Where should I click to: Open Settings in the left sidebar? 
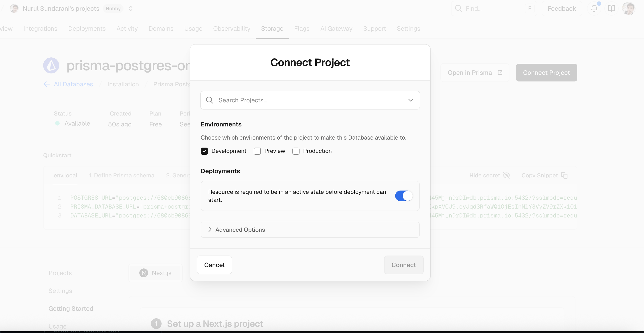pyautogui.click(x=60, y=291)
